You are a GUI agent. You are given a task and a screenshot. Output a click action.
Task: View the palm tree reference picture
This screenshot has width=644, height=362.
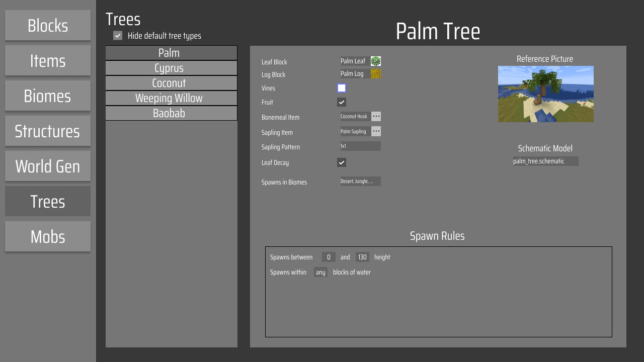coord(545,94)
